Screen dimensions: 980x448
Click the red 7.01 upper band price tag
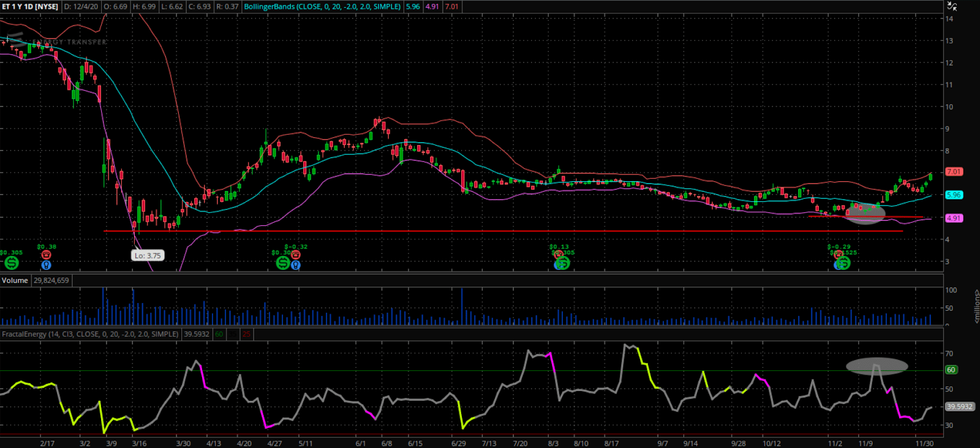tap(954, 172)
